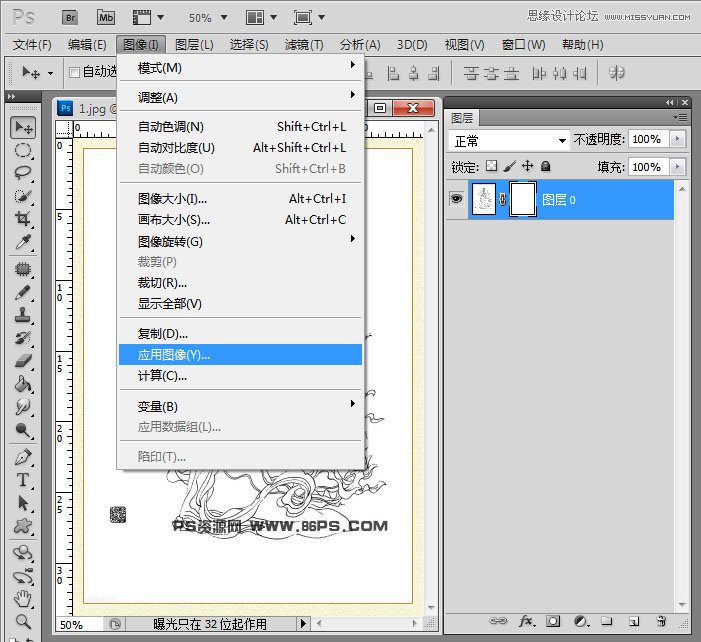Select the Paint Bucket tool
This screenshot has height=642, width=701.
click(x=23, y=384)
